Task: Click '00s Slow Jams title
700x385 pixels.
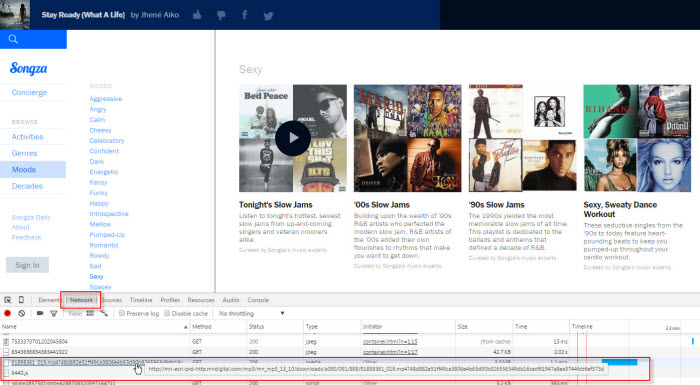Action: tap(382, 205)
